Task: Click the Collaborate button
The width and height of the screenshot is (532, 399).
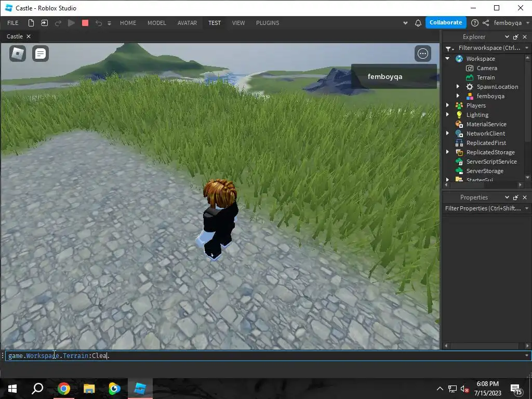Action: (446, 22)
